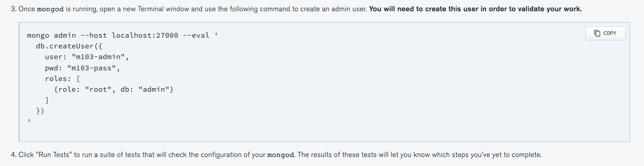The height and width of the screenshot is (166, 644).
Task: Click the "roles: [" code line
Action: [62, 79]
